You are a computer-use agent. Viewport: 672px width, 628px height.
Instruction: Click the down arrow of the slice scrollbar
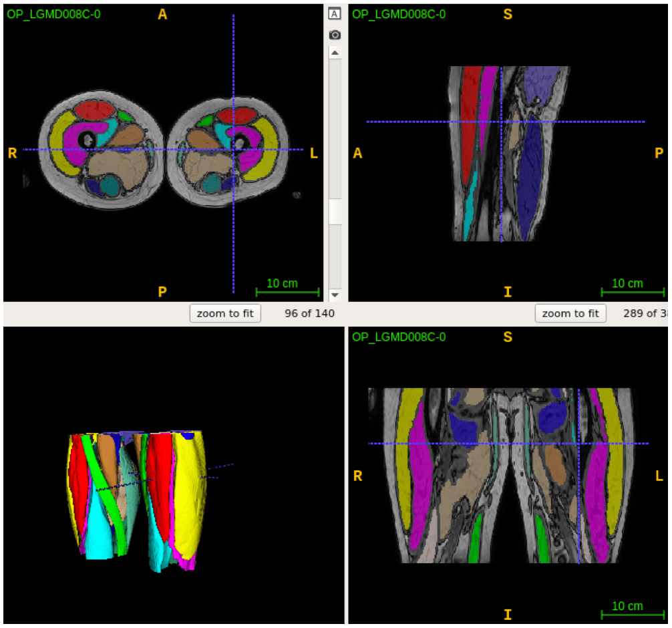(335, 295)
